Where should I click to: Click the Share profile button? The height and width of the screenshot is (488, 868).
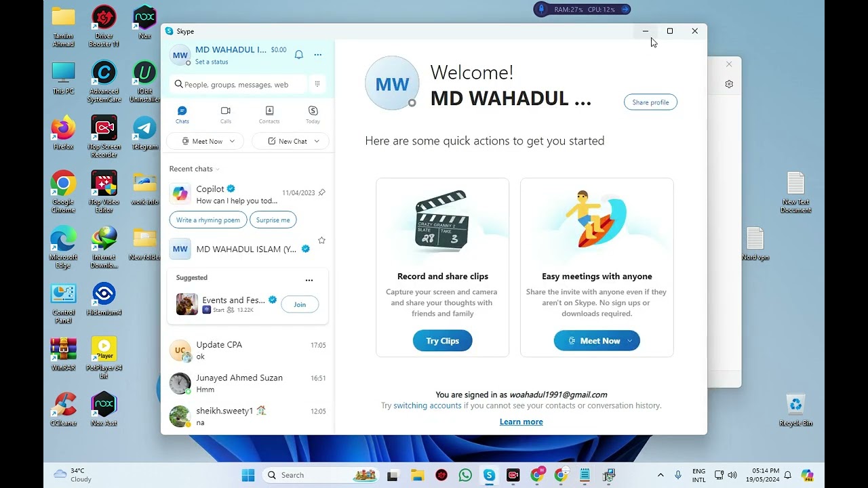[650, 102]
